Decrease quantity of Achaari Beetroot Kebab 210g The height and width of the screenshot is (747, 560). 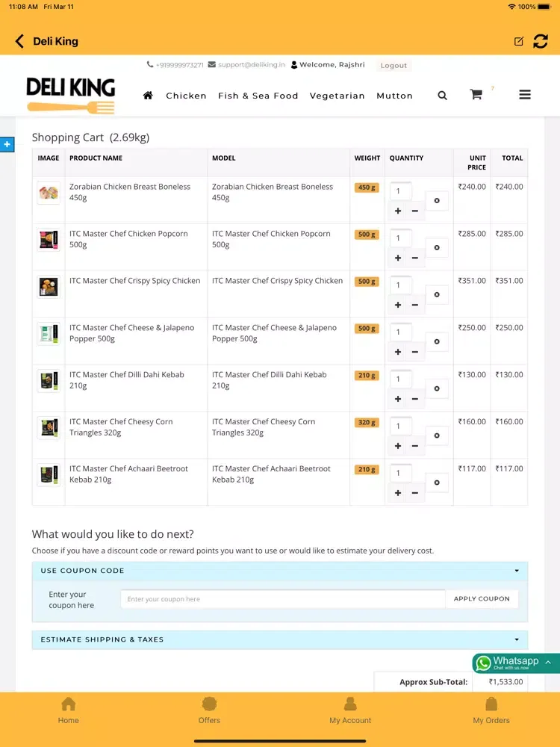pyautogui.click(x=414, y=493)
